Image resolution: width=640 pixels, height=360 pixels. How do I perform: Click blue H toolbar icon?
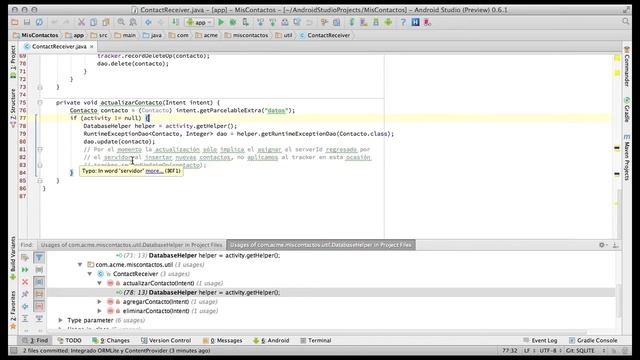pos(416,22)
